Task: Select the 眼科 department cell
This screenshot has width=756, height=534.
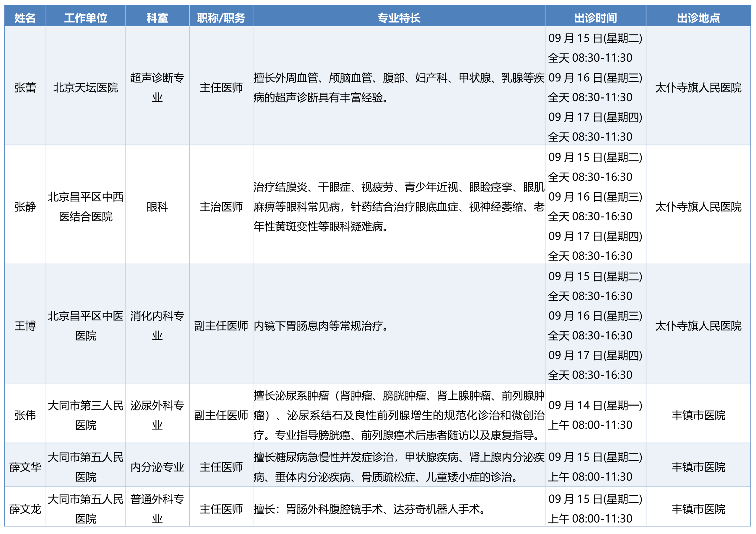Action: click(x=157, y=207)
